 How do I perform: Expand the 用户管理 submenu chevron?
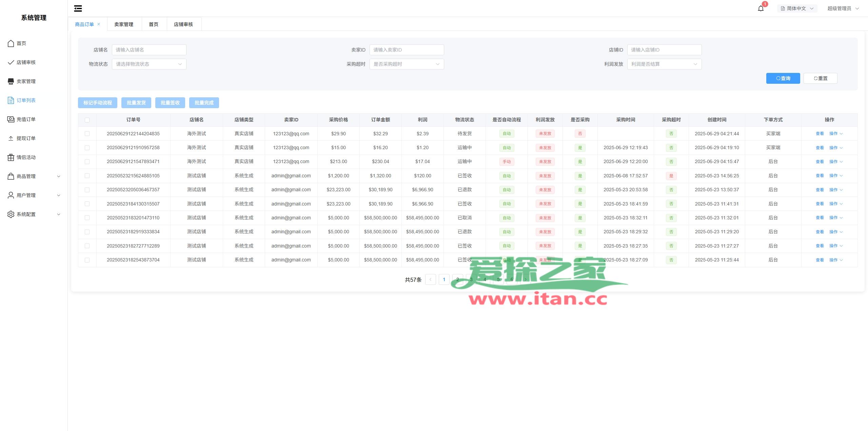click(59, 195)
